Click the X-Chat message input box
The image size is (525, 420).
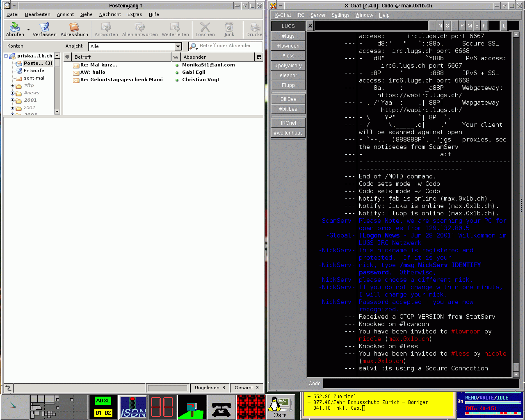click(422, 383)
